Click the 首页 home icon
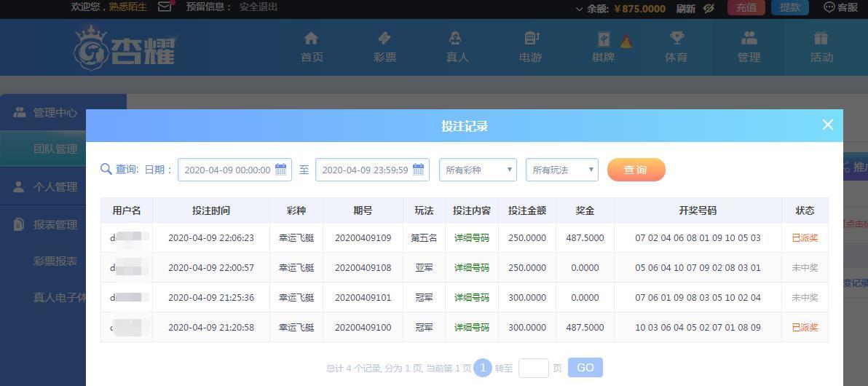 [x=311, y=38]
